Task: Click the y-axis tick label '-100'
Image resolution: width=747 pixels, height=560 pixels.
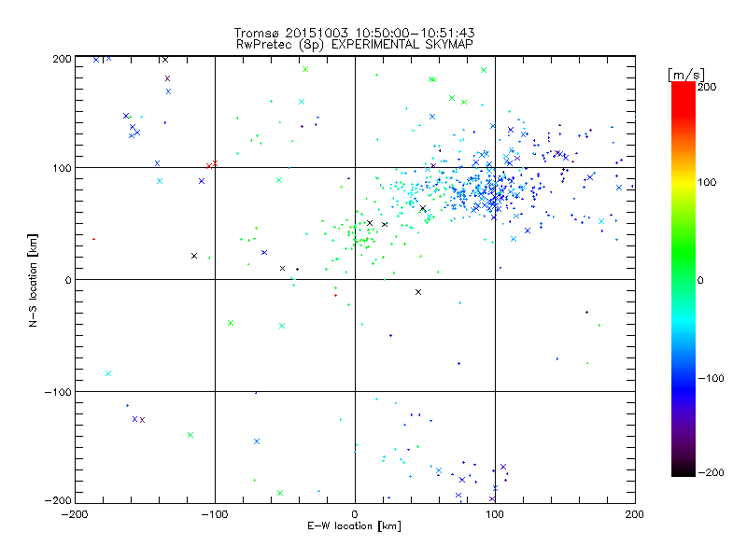Action: pos(58,392)
